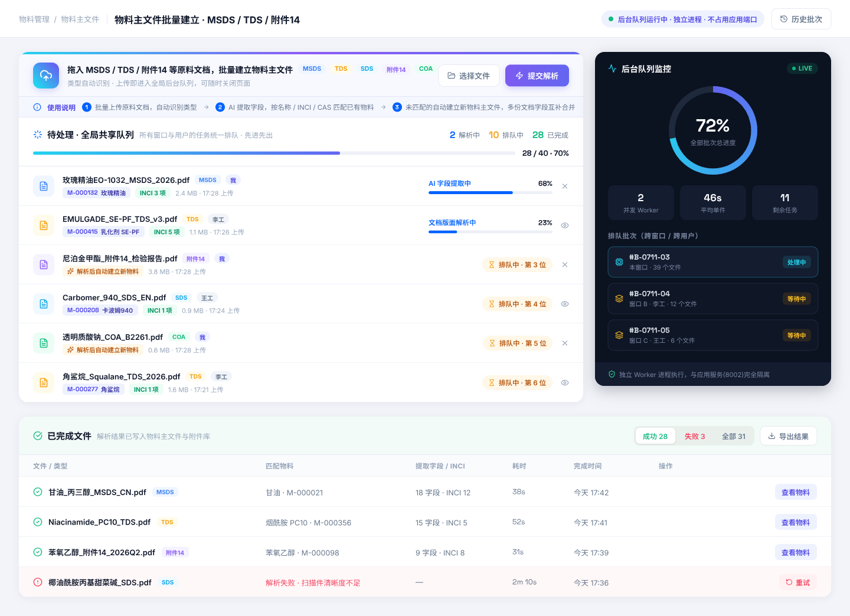Click the 使用说明 info icon
850x616 pixels.
(x=37, y=107)
